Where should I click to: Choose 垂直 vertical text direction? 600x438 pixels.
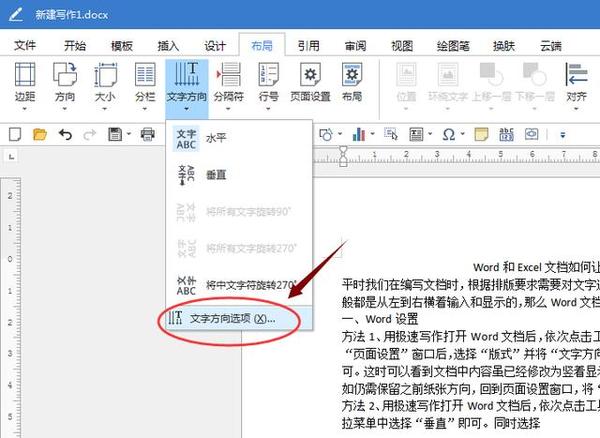(239, 175)
